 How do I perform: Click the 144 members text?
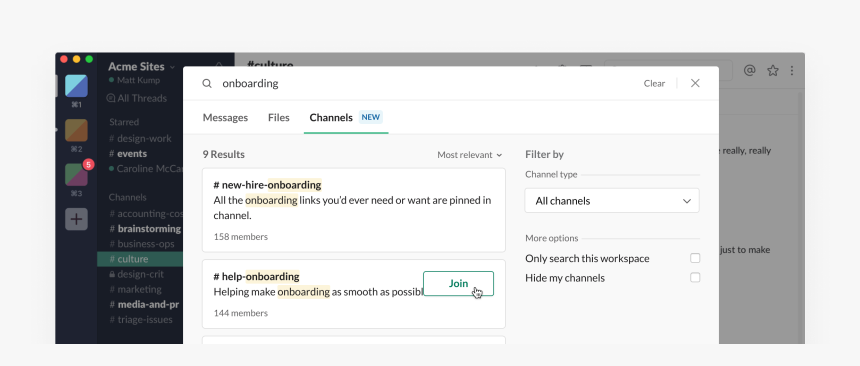point(241,313)
